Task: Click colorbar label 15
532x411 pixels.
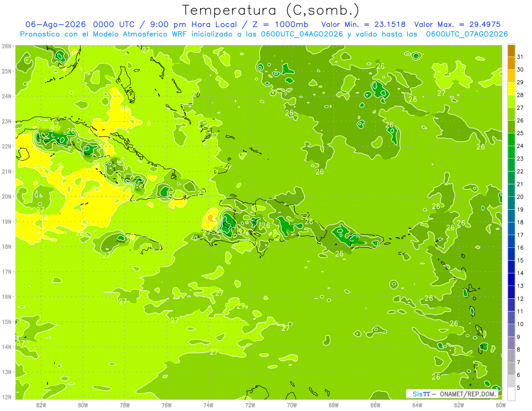Action: point(520,260)
